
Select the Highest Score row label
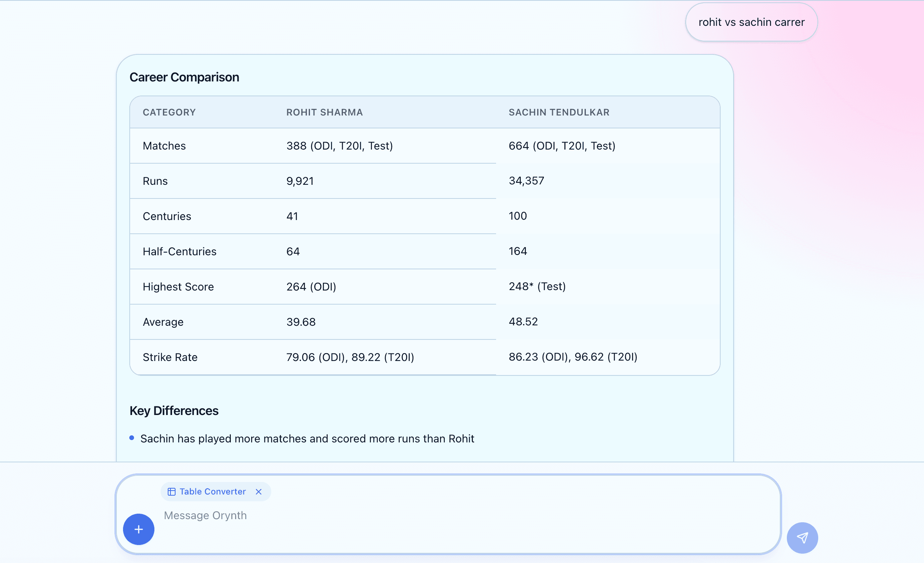pos(178,287)
